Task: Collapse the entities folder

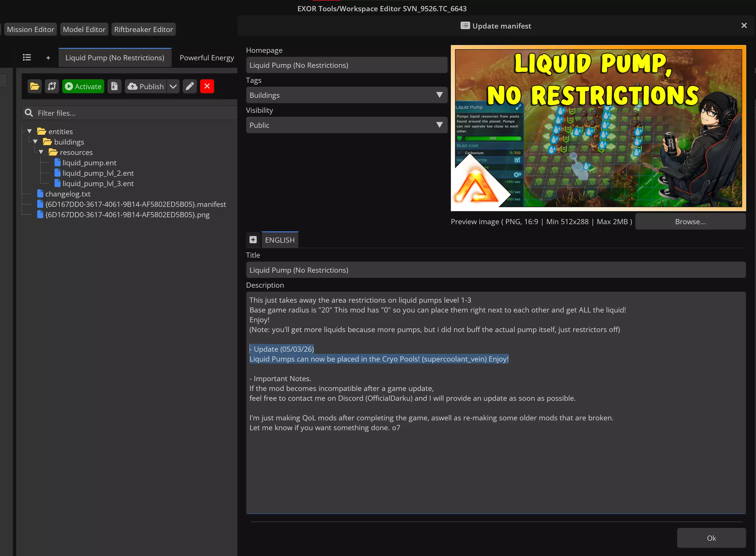Action: click(x=30, y=131)
